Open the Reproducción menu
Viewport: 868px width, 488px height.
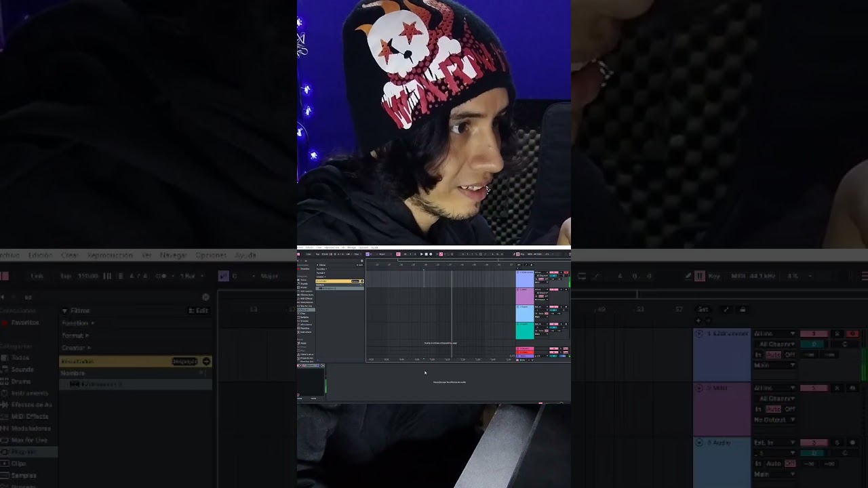(x=332, y=247)
